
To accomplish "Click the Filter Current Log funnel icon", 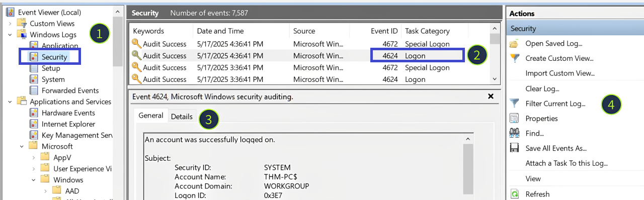I will (x=514, y=104).
